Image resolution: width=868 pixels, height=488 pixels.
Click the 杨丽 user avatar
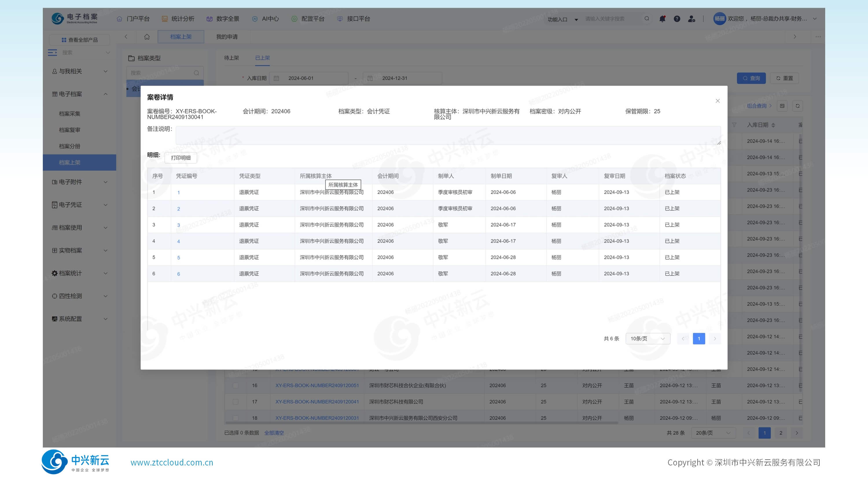[719, 19]
